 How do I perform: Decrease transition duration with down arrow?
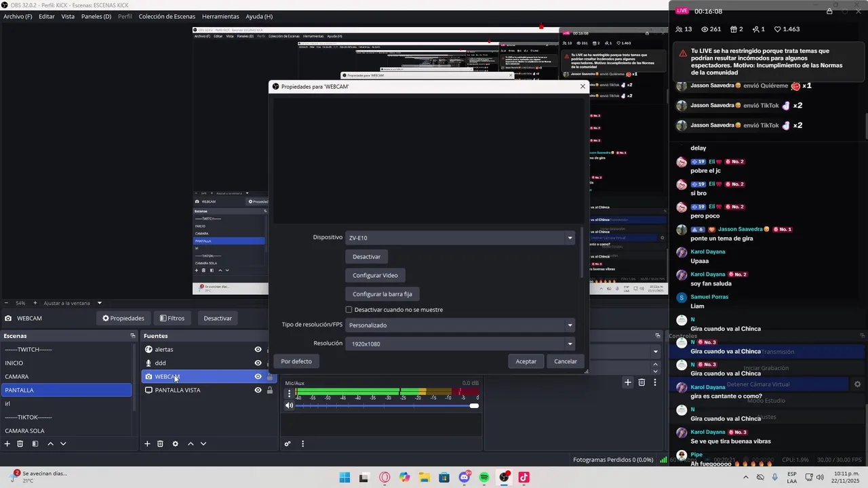655,371
